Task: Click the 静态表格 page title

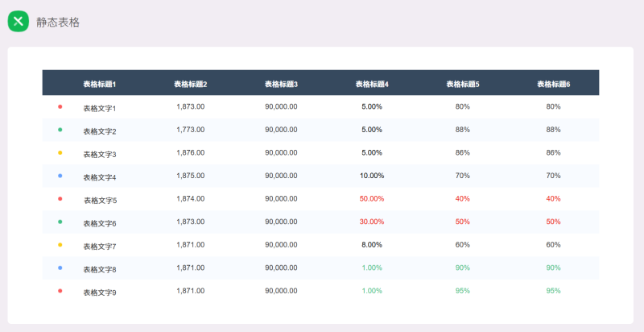Action: pos(58,23)
